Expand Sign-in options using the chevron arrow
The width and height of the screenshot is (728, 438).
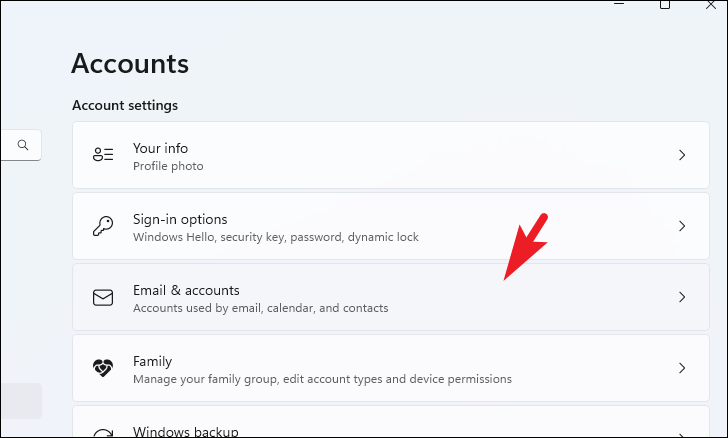point(682,226)
